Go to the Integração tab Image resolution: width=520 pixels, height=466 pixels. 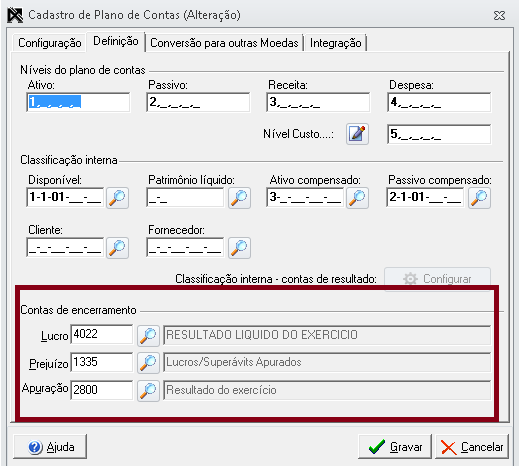pyautogui.click(x=335, y=43)
